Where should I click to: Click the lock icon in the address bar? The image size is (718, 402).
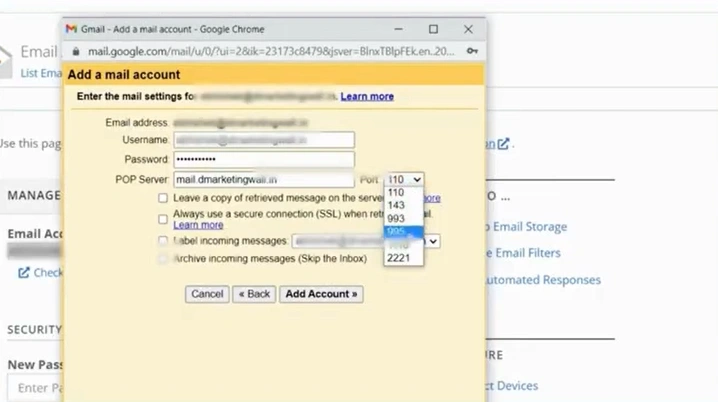pyautogui.click(x=76, y=52)
